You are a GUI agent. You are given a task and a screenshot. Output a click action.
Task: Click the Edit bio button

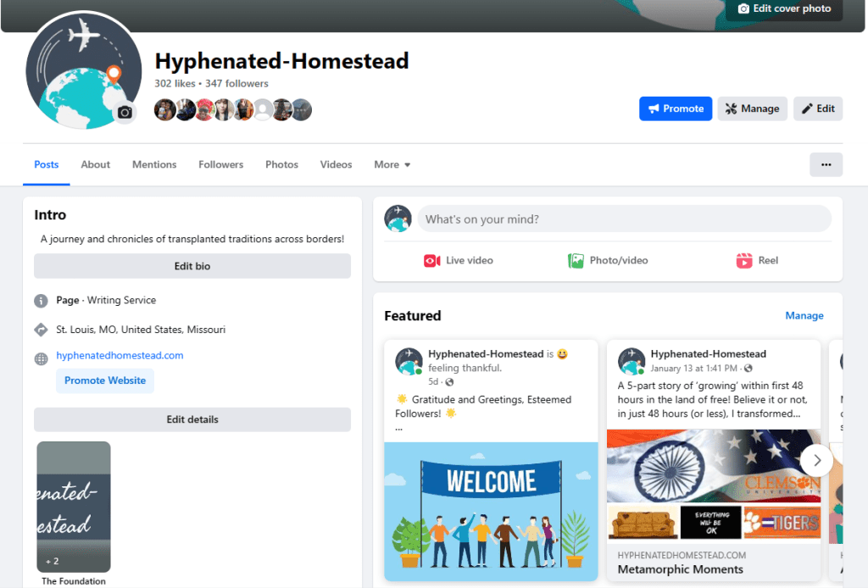[x=192, y=266]
